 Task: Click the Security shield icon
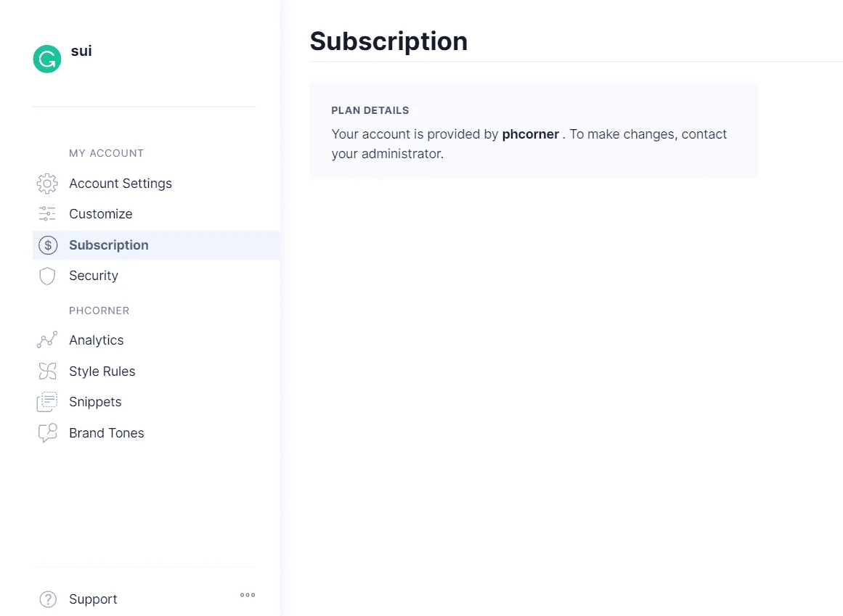[47, 276]
